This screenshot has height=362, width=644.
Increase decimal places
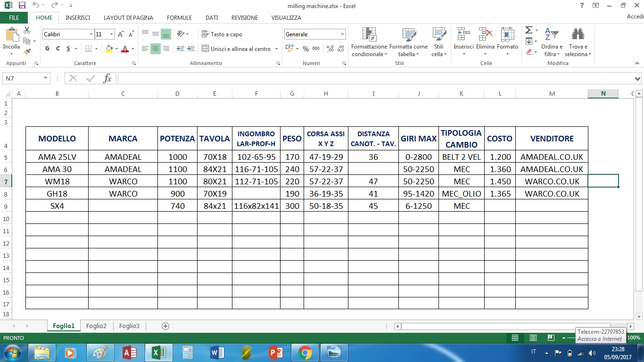tap(330, 49)
